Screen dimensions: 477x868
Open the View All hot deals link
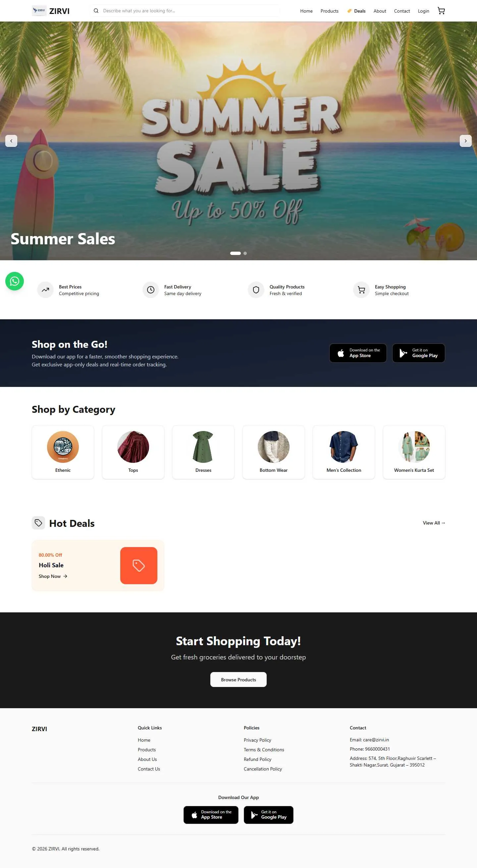pos(434,523)
